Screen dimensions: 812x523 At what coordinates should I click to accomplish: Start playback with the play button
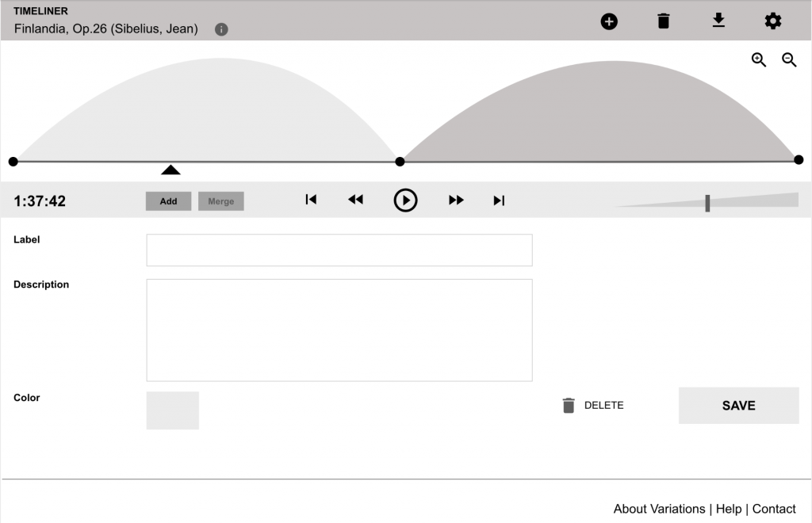click(405, 200)
